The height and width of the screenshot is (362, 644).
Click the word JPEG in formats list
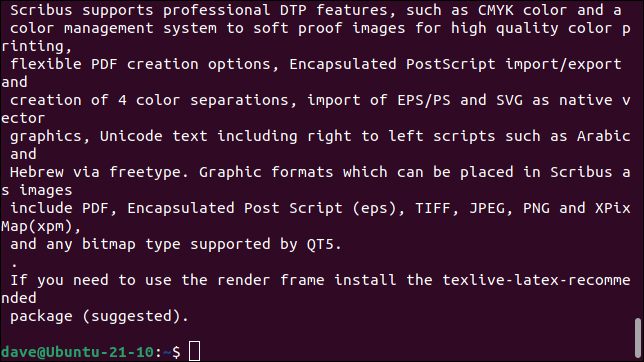tap(487, 208)
